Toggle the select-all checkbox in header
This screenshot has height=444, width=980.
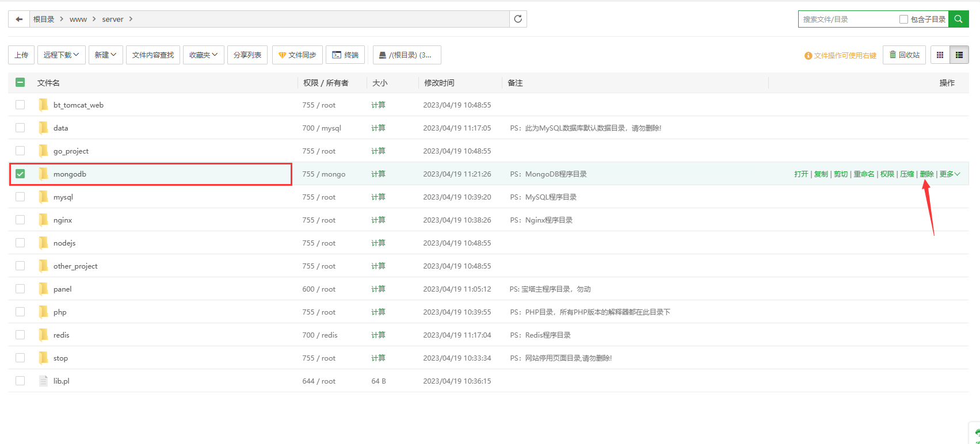click(x=20, y=82)
